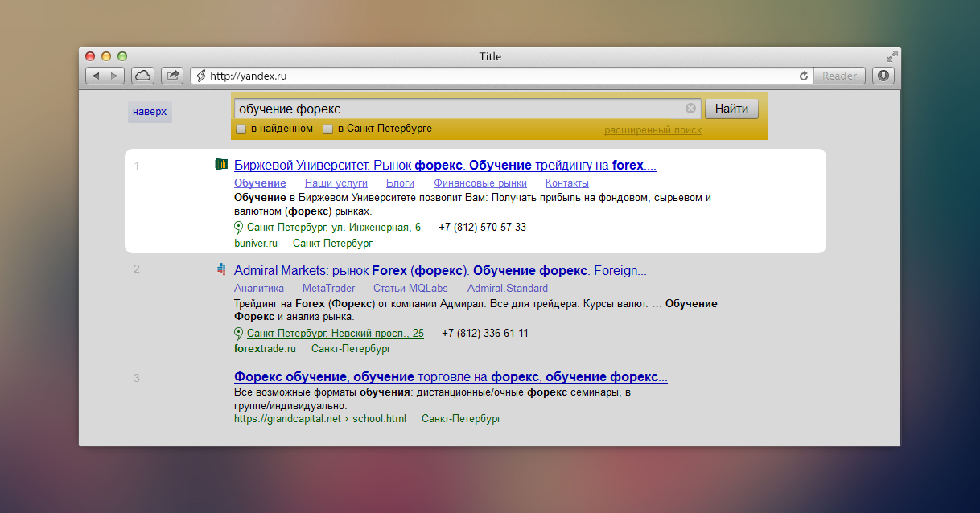
Task: Click the Share toolbar icon
Action: (172, 76)
